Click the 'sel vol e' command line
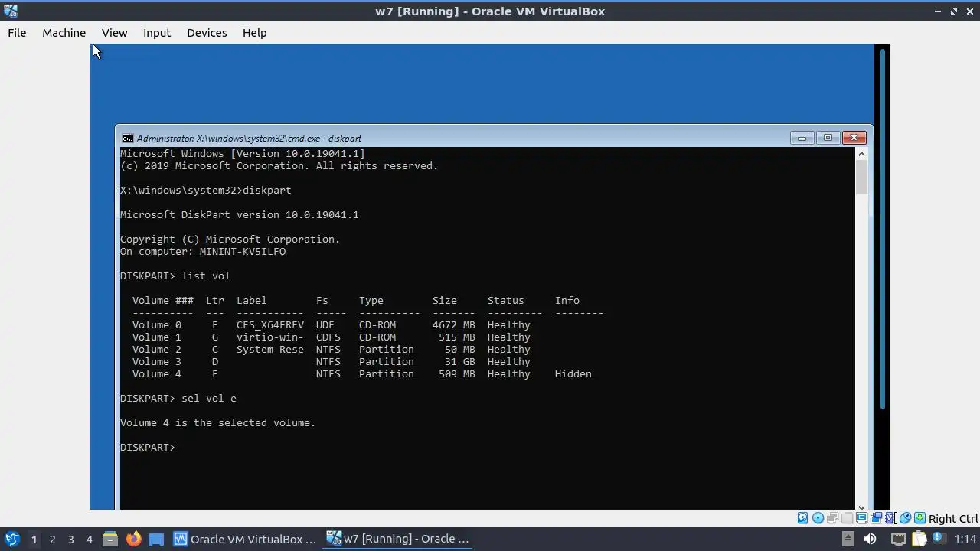This screenshot has height=551, width=980. 178,399
